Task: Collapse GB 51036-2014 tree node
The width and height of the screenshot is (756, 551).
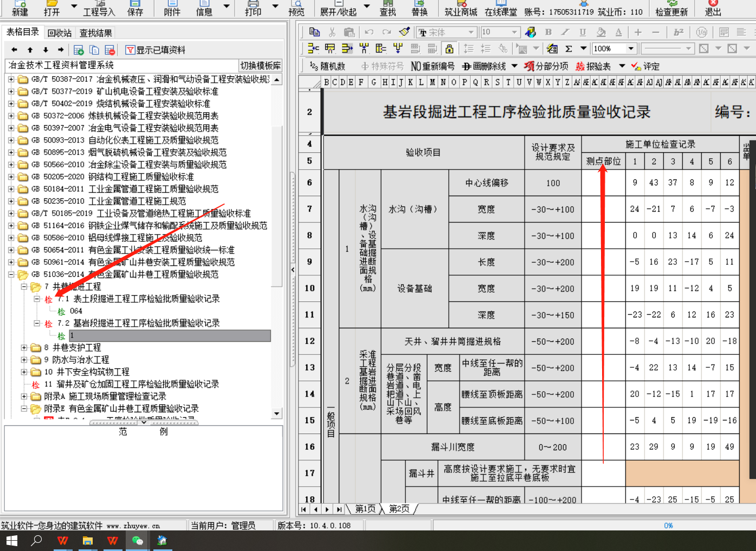Action: (11, 274)
